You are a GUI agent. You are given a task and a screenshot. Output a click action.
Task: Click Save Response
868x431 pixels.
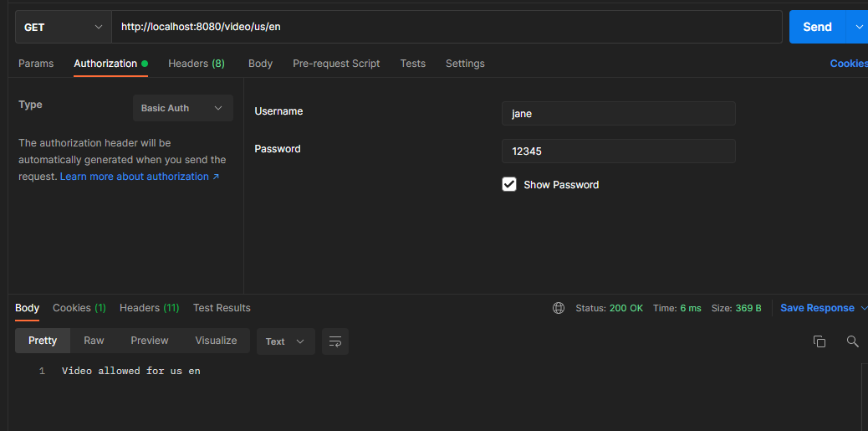coord(817,308)
